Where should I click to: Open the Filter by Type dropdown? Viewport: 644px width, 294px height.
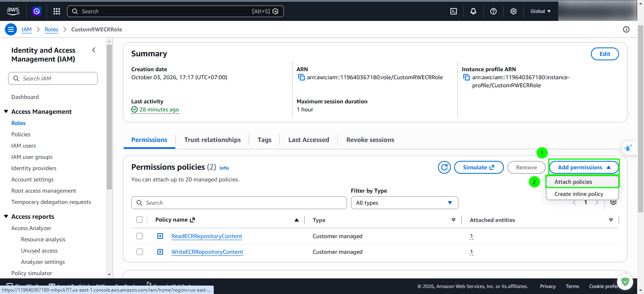click(405, 203)
